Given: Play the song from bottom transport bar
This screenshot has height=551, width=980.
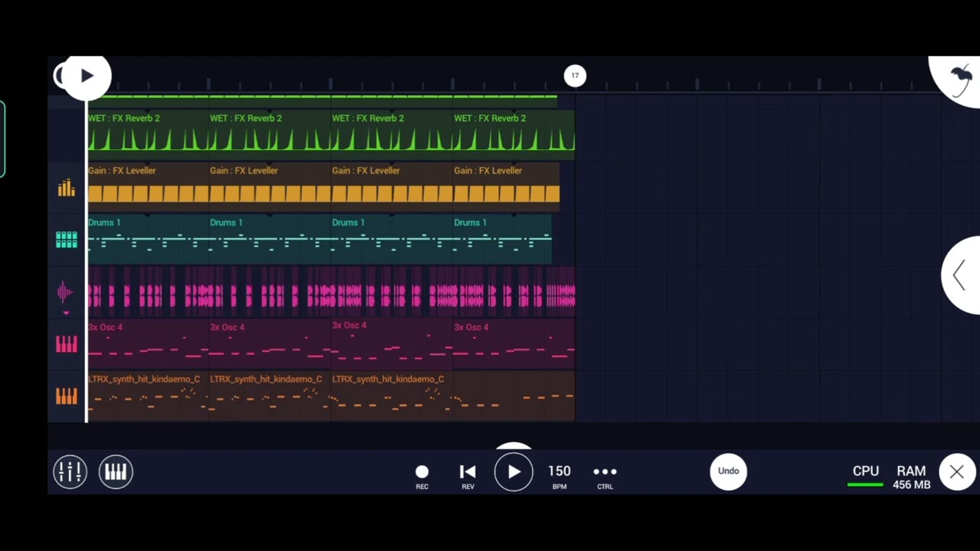Looking at the screenshot, I should [x=514, y=472].
